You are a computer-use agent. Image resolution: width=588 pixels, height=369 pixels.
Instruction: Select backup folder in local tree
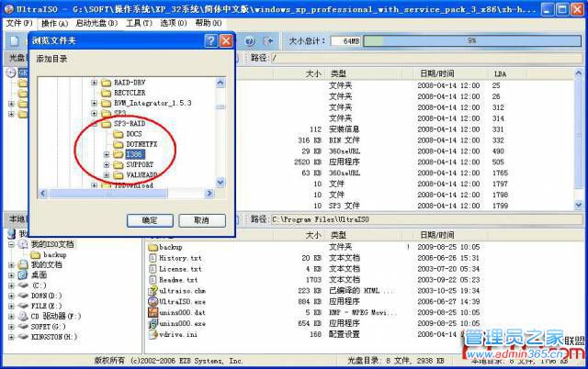(55, 255)
